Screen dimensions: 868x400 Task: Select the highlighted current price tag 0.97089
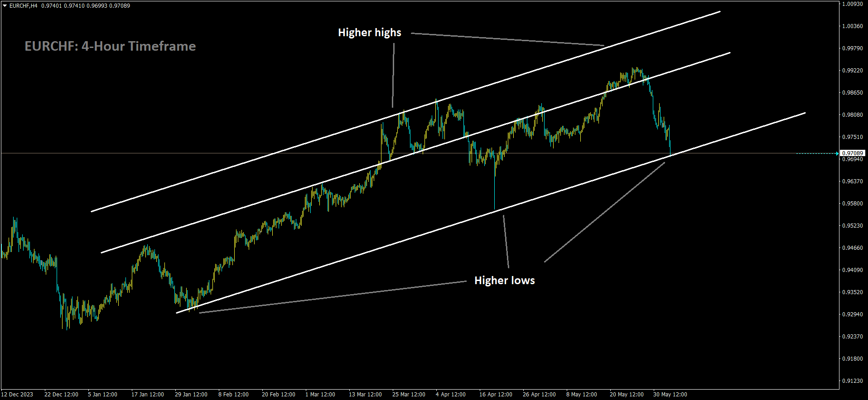853,153
